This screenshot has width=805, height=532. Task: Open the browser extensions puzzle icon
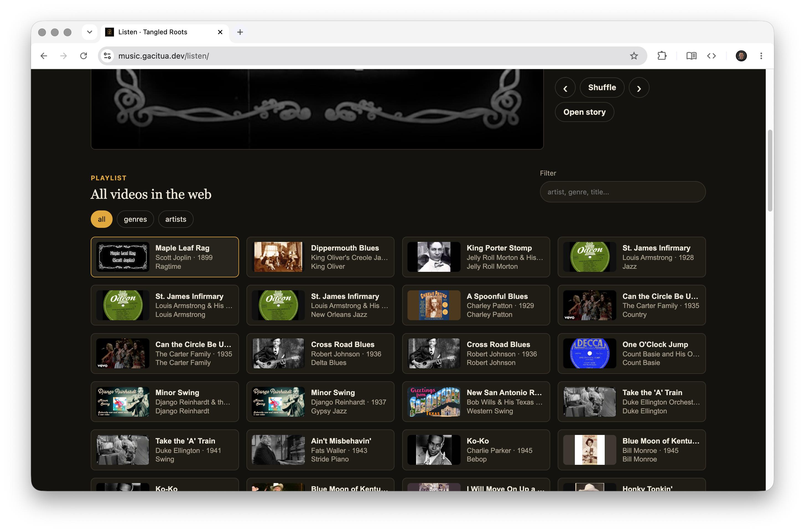(662, 56)
